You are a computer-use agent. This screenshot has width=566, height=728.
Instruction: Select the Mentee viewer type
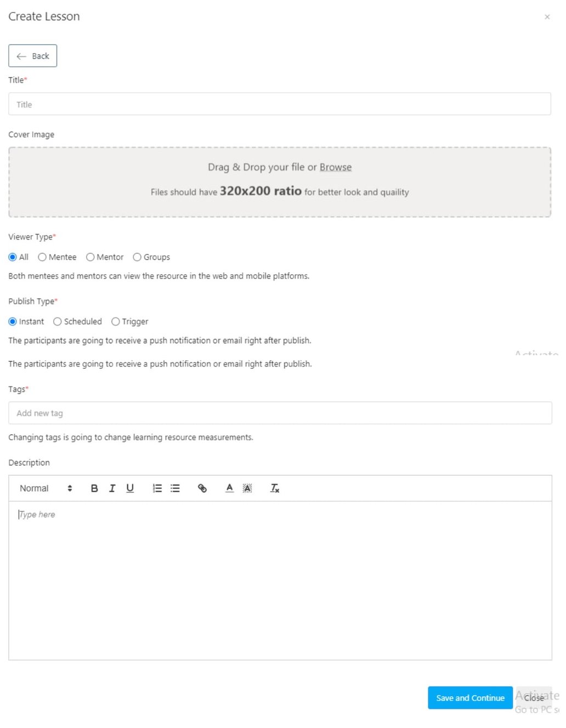click(x=42, y=257)
